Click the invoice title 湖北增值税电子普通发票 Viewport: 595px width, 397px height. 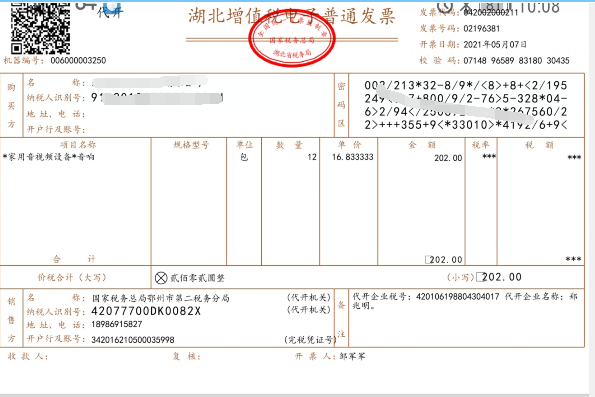coord(292,16)
